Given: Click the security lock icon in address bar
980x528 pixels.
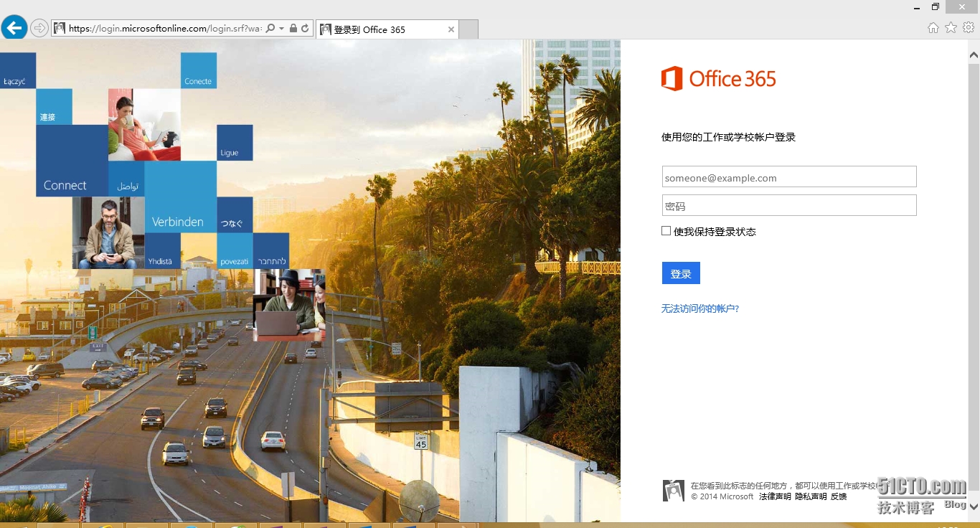Looking at the screenshot, I should coord(293,29).
